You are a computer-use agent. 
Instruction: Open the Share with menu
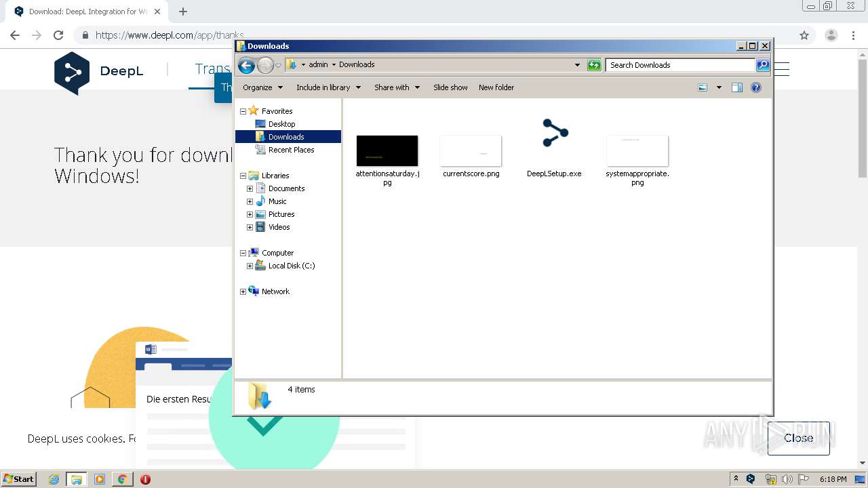click(397, 87)
